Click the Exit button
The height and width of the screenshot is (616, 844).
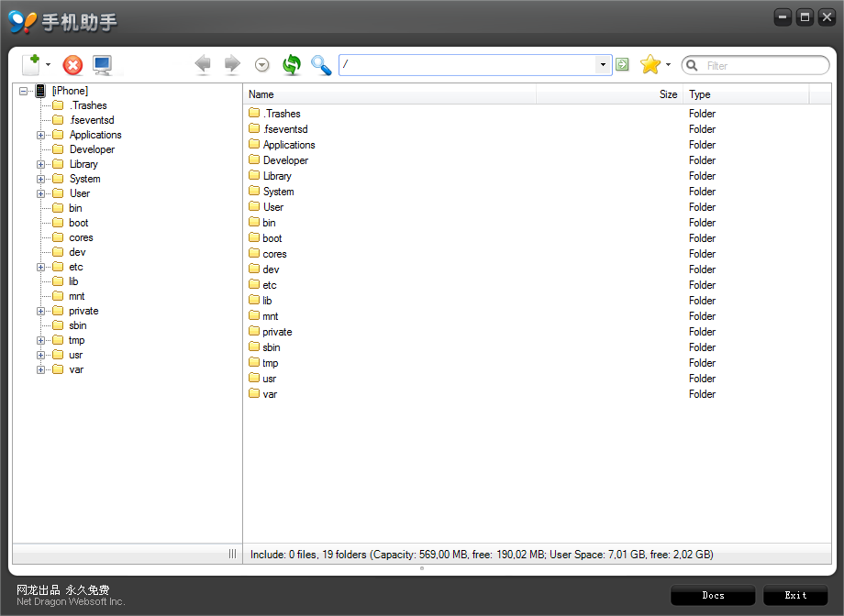pyautogui.click(x=795, y=595)
